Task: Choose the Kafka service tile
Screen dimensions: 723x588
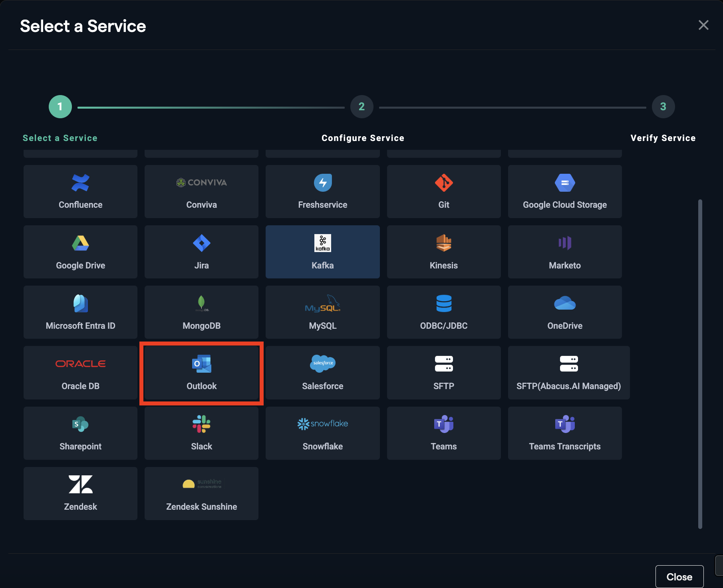Action: coord(322,252)
